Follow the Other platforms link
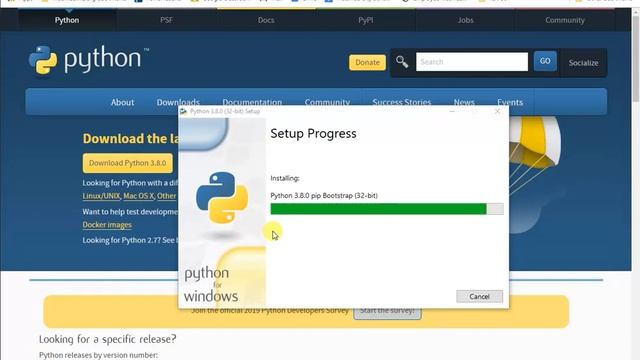This screenshot has width=640, height=360. point(167,196)
